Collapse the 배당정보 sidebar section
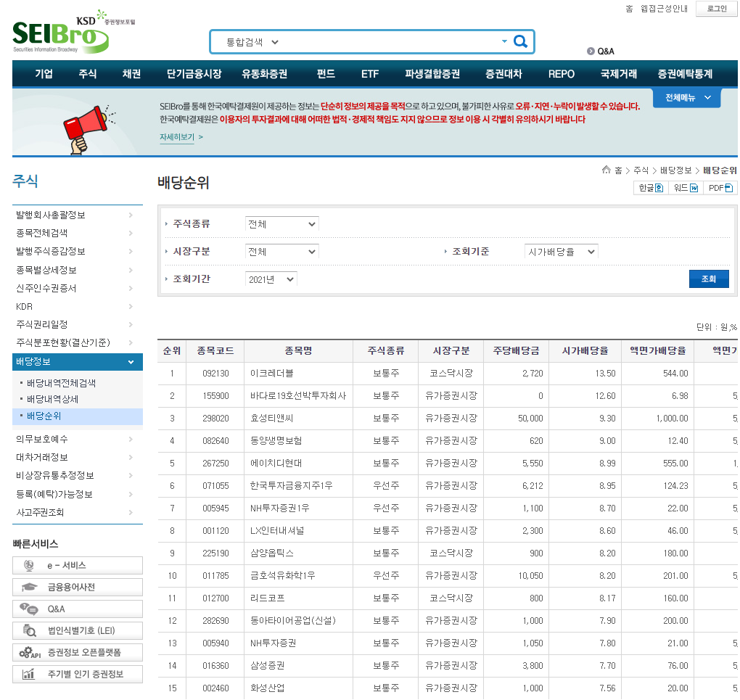Viewport: 740px width, 700px height. click(x=78, y=361)
